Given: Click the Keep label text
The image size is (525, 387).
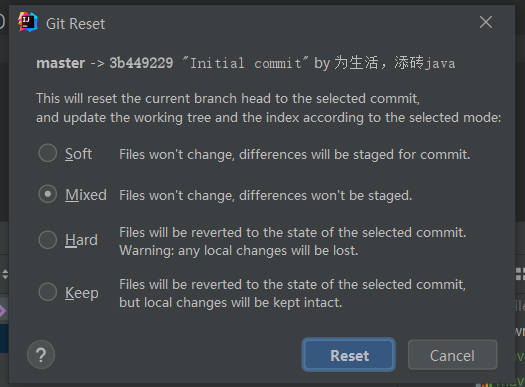Looking at the screenshot, I should tap(82, 293).
